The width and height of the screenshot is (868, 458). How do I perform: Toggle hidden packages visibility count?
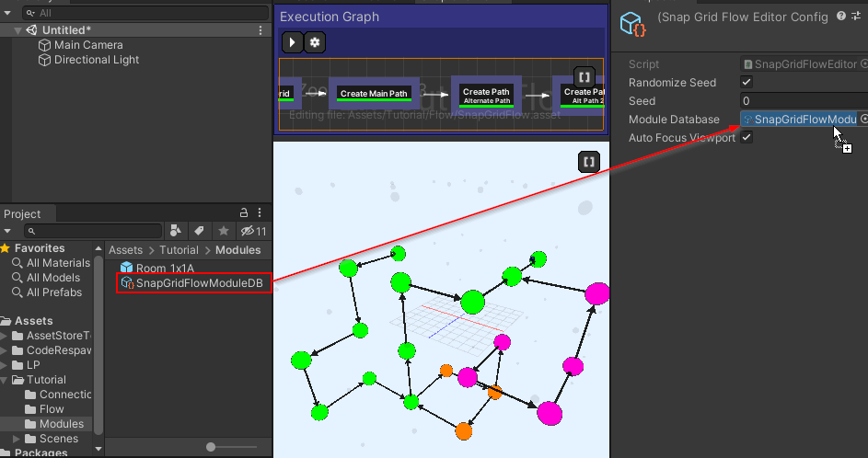[253, 231]
